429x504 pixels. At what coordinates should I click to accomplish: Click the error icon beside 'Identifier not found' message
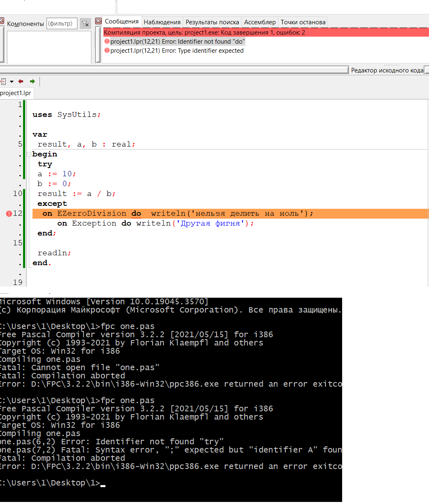pos(107,42)
